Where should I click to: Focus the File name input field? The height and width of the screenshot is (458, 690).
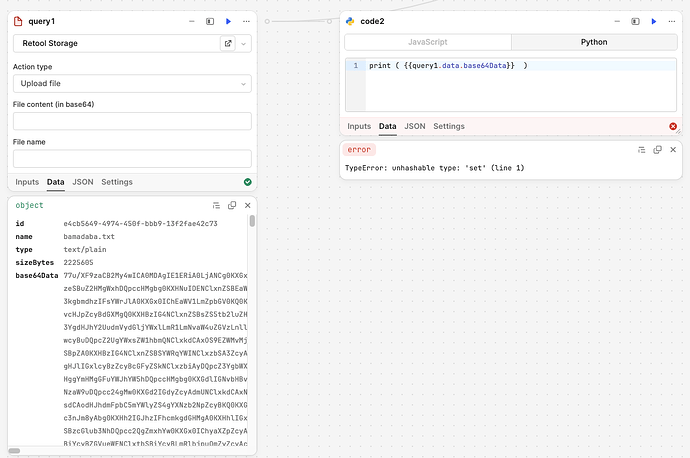(132, 158)
